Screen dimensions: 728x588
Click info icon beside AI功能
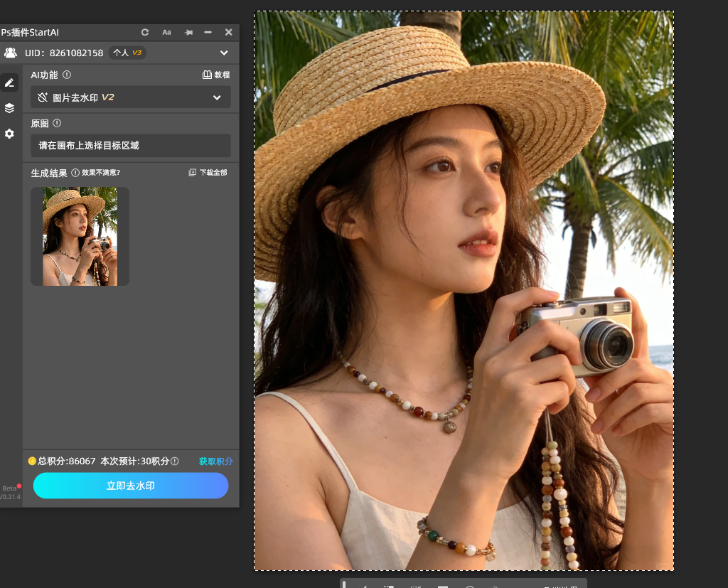[67, 75]
